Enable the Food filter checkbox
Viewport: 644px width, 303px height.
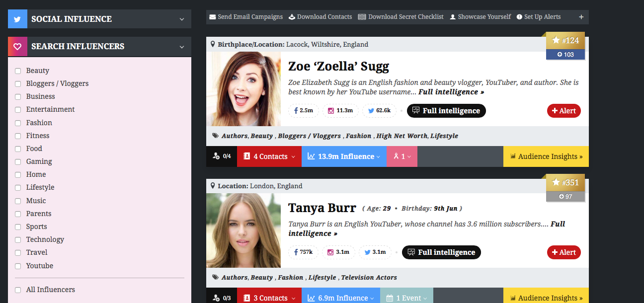(18, 149)
